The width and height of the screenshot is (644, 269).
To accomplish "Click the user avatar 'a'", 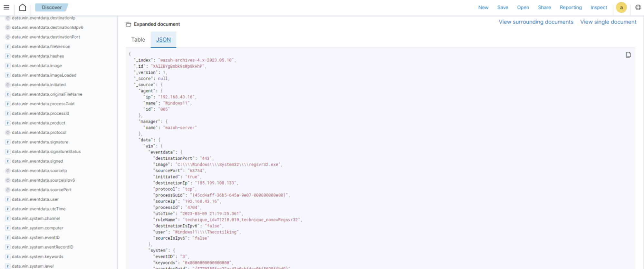I will coord(621,7).
